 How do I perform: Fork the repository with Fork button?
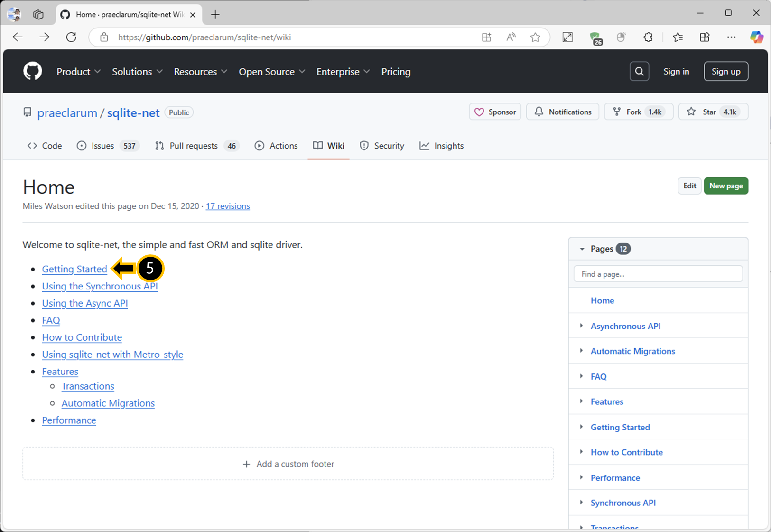(x=639, y=112)
